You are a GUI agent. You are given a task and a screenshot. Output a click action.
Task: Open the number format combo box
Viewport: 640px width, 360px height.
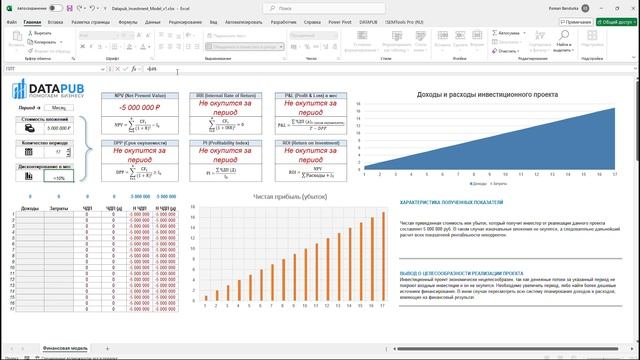click(x=313, y=36)
